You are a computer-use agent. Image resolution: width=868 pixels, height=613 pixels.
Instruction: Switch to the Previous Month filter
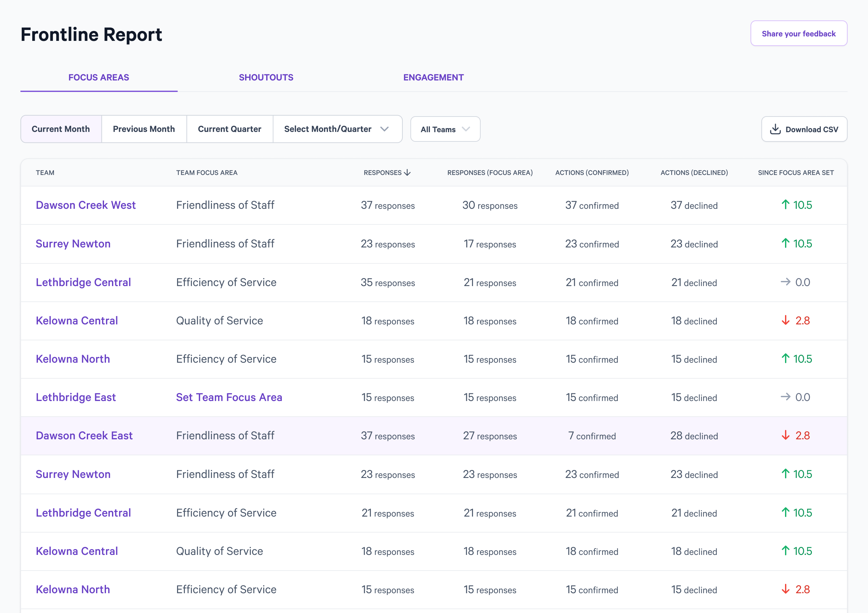point(144,129)
